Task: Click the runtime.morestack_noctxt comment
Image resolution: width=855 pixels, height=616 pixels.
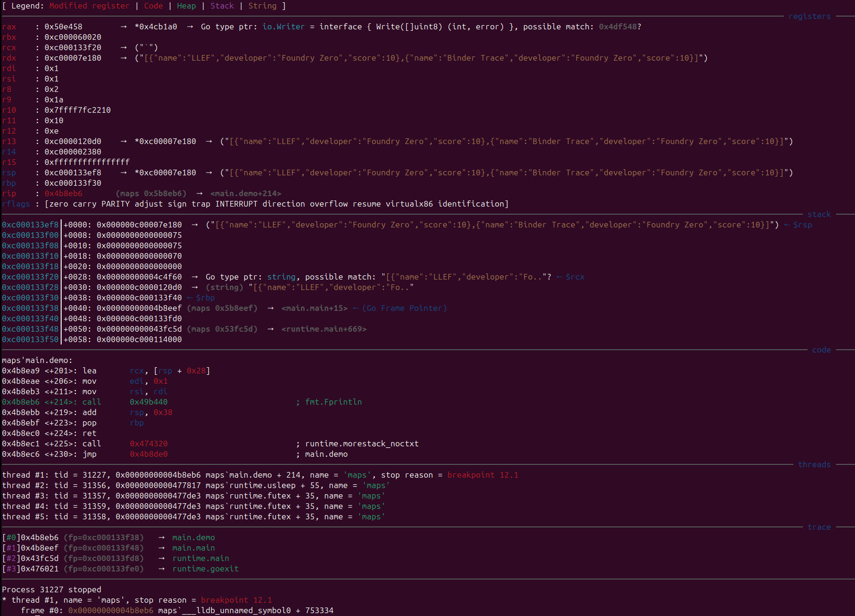Action: click(x=362, y=444)
